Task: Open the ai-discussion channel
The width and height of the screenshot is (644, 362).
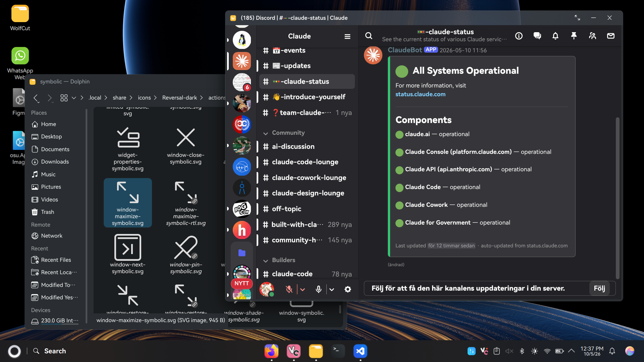Action: 307,146
